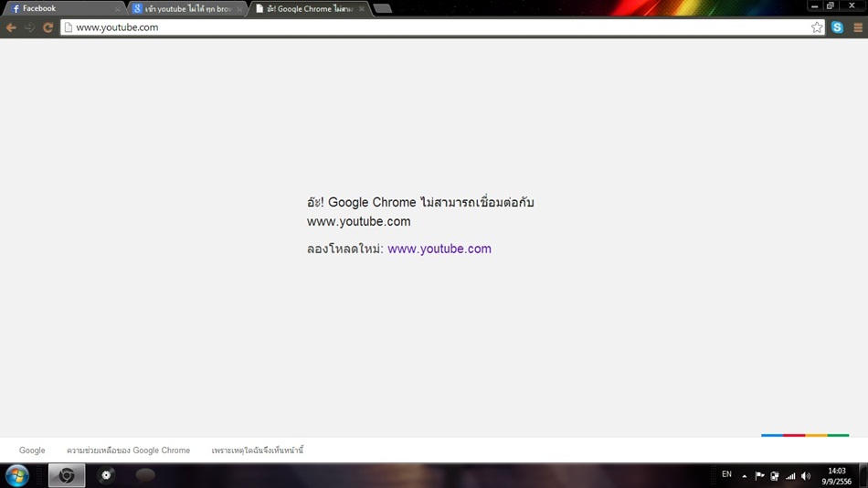The image size is (868, 488).
Task: Go back with the browser back arrow
Action: pos(11,27)
